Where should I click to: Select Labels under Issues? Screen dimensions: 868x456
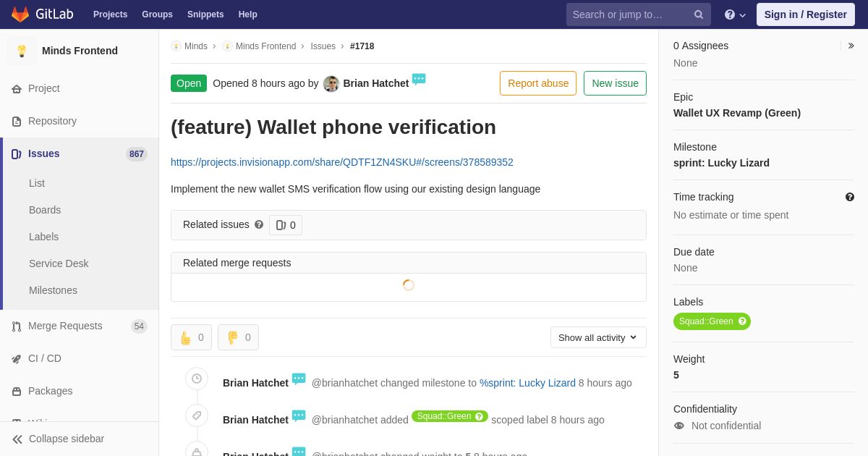tap(43, 237)
